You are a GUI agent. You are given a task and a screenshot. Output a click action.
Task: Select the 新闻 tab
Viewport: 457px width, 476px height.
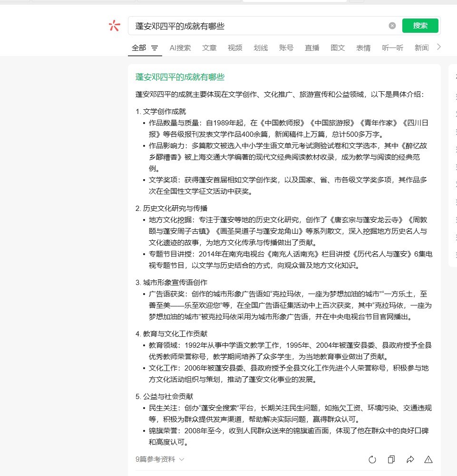click(x=421, y=48)
